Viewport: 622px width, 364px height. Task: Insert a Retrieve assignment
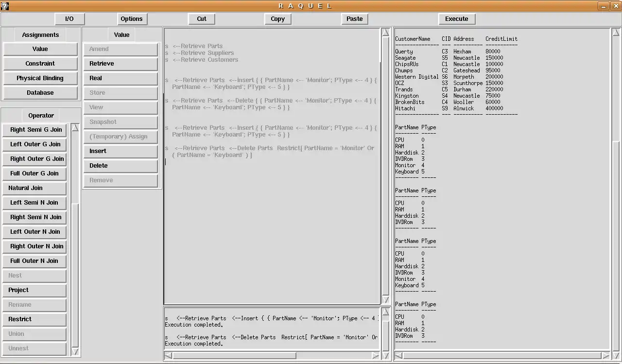(121, 64)
